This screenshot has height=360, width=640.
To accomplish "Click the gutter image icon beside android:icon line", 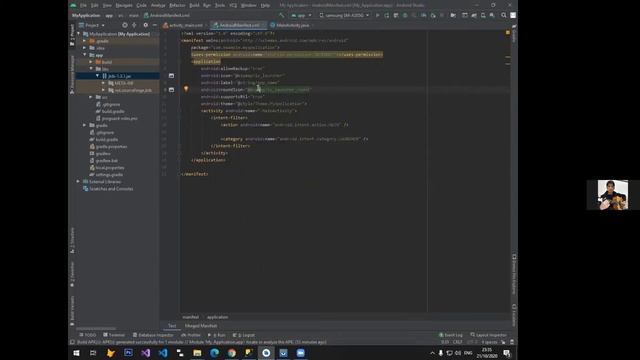I will click(171, 76).
